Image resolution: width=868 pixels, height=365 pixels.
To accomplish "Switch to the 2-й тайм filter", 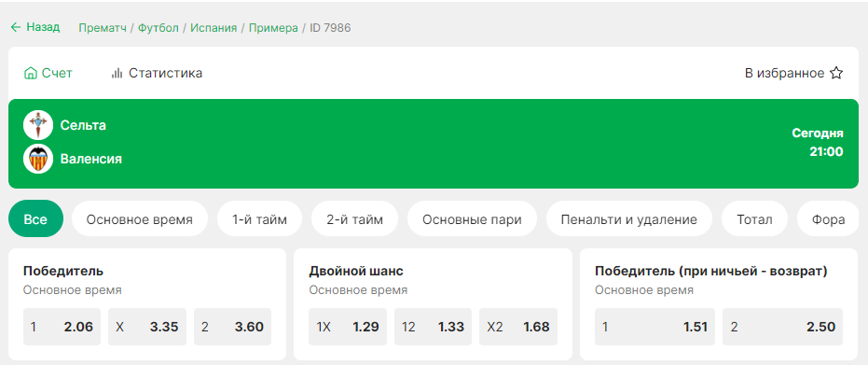I will (x=355, y=219).
